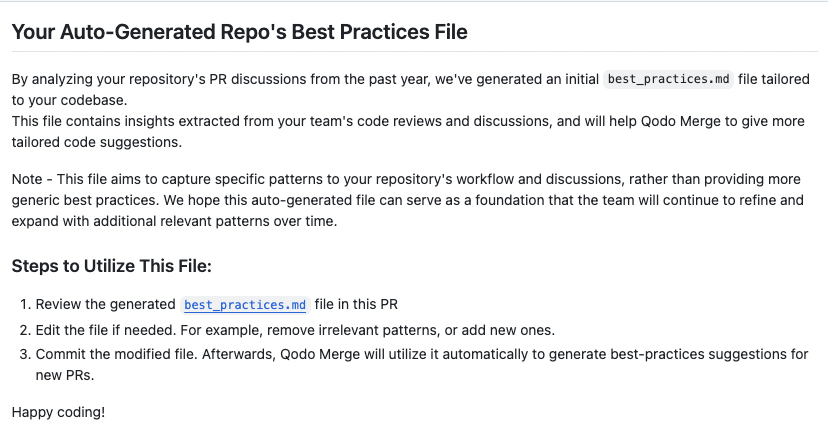Click the "Happy coding!" closing text
Image resolution: width=828 pixels, height=427 pixels.
click(59, 412)
